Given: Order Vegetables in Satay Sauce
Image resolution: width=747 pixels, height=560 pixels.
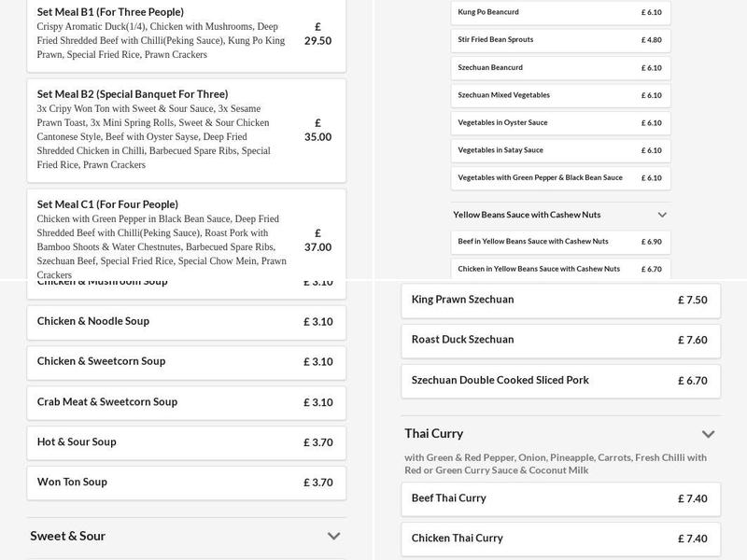Looking at the screenshot, I should tap(560, 149).
